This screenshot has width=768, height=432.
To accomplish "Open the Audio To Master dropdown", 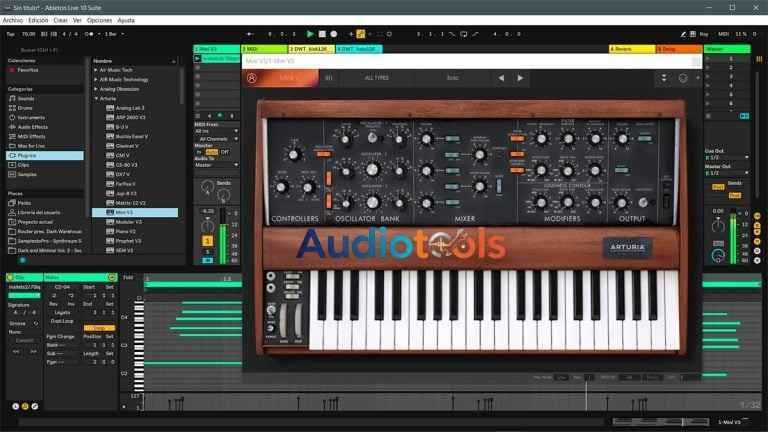I will (x=216, y=165).
